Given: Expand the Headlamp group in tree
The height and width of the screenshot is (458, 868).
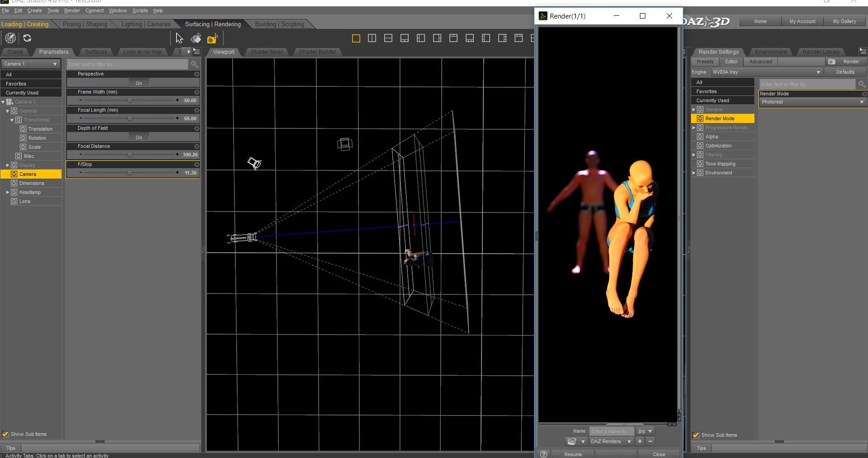Looking at the screenshot, I should coord(8,192).
